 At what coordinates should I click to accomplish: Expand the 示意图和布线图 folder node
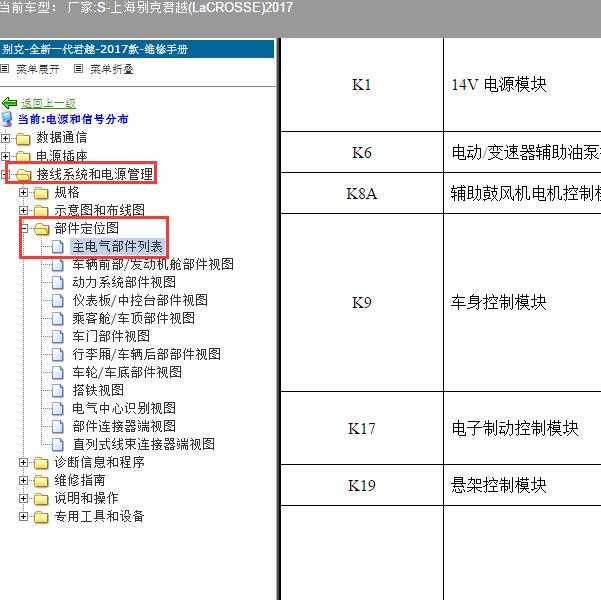click(x=23, y=210)
